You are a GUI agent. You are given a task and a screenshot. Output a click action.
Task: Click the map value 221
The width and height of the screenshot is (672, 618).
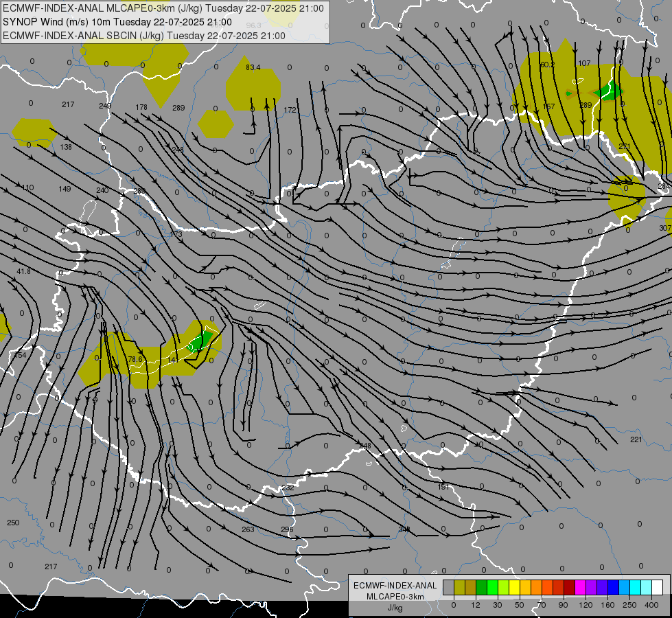pyautogui.click(x=636, y=439)
